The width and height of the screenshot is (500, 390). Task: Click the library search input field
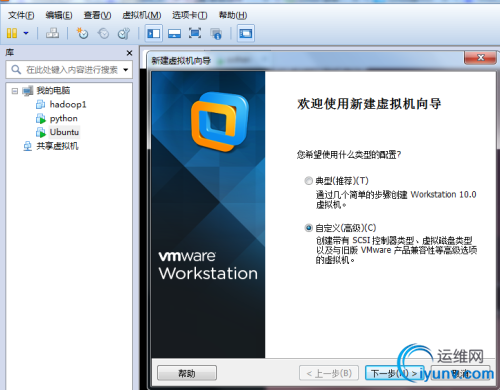[69, 70]
